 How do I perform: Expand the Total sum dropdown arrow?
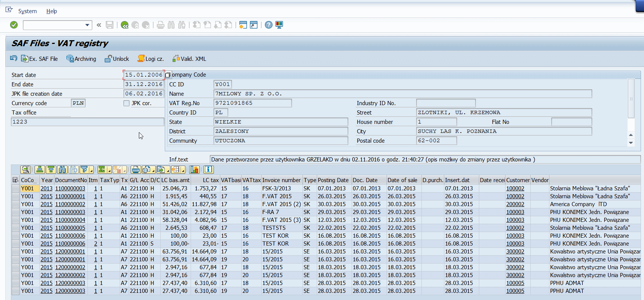tap(109, 171)
